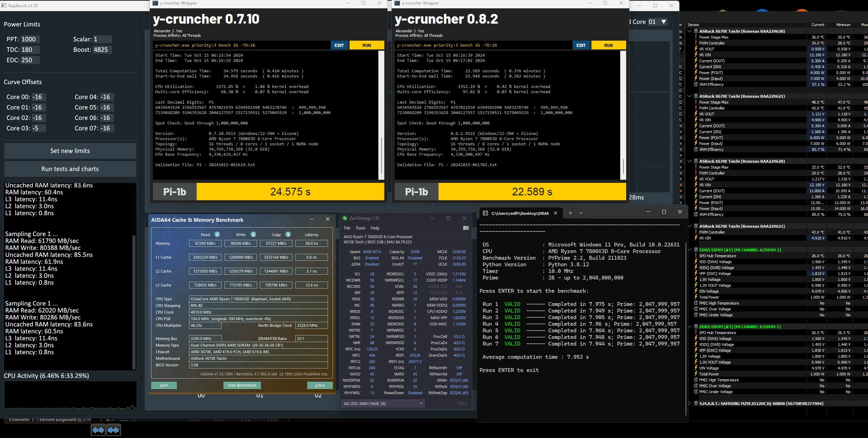Collapse the first ASRock RAA229621 sensor group
868x438 pixels.
[x=689, y=96]
